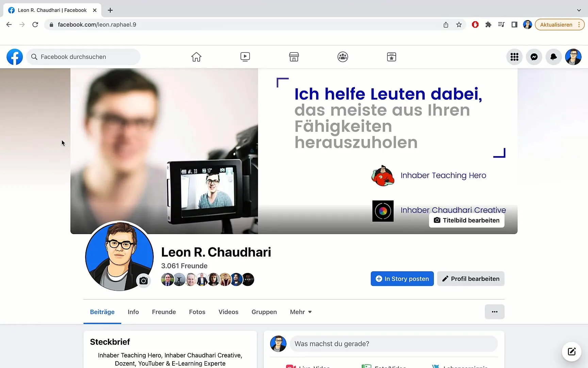Expand the Mehr dropdown
The image size is (588, 368).
point(301,312)
